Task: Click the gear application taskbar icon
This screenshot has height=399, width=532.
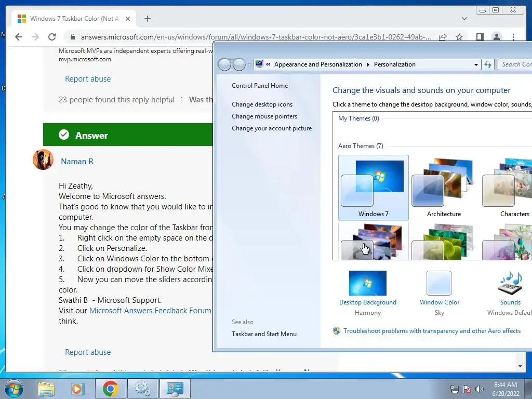Action: click(142, 389)
